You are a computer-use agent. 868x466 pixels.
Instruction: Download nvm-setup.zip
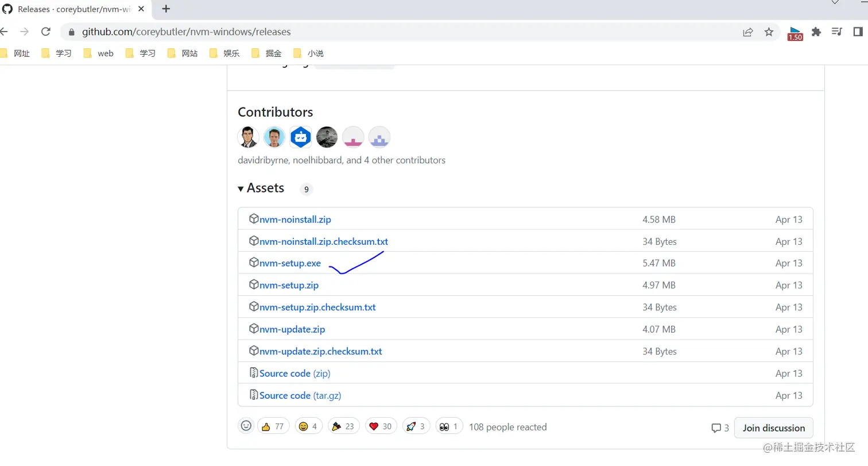coord(289,285)
